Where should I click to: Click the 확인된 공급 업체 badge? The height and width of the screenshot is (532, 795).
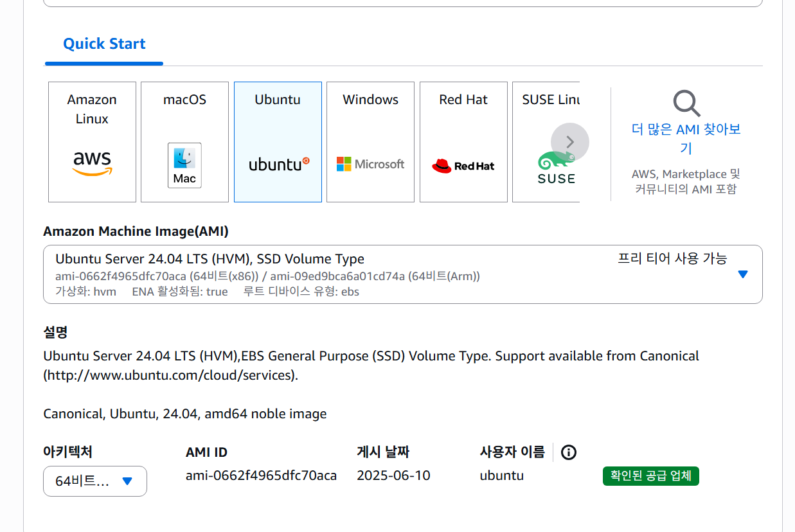pyautogui.click(x=650, y=476)
